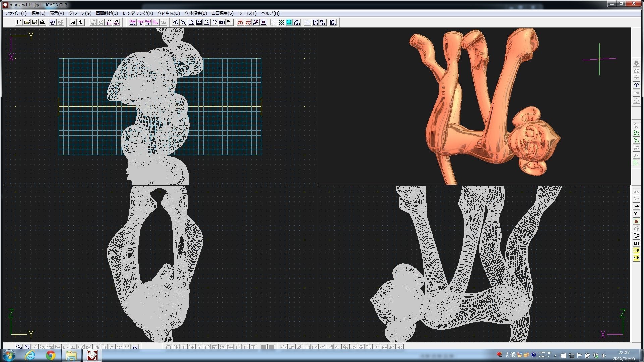
Task: Open the 立体生成(O) menu
Action: (x=169, y=13)
